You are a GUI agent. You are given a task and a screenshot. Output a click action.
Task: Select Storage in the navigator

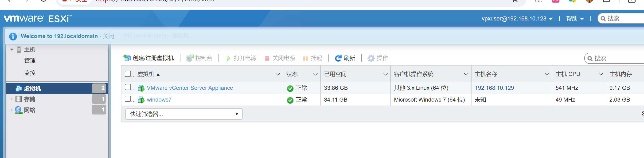30,99
